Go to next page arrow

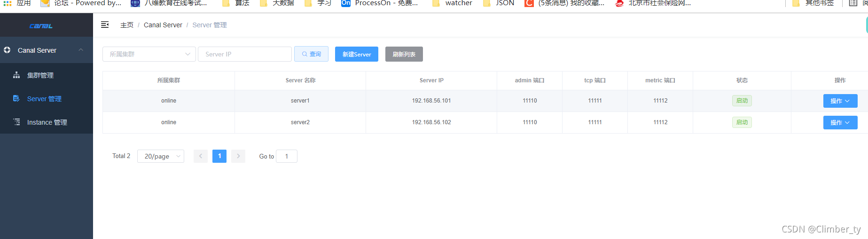click(x=238, y=156)
